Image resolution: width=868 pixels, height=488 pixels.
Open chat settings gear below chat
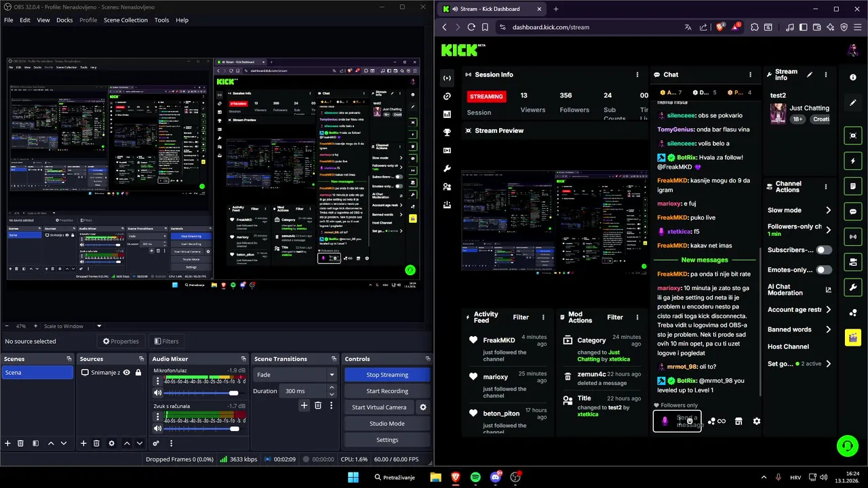pos(757,421)
